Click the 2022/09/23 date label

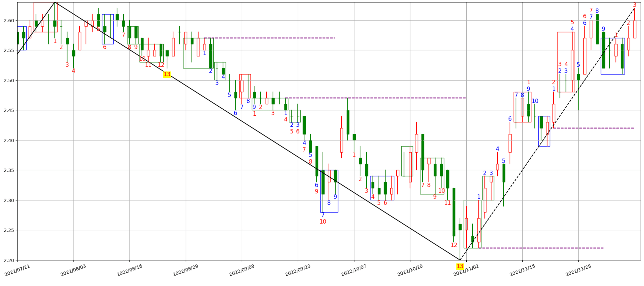click(298, 270)
